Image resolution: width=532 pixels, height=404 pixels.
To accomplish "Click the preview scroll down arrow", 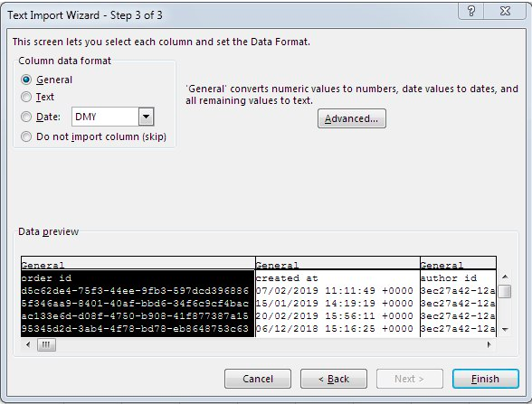I will pos(505,329).
